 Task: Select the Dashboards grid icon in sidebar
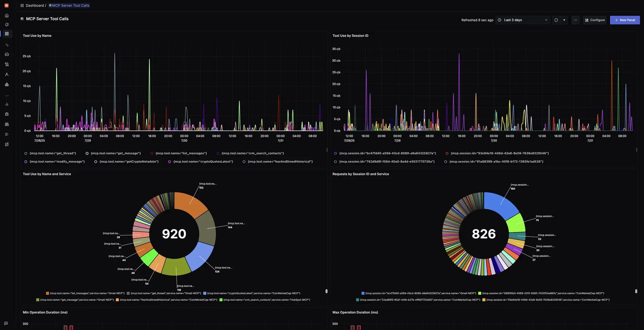point(7,34)
